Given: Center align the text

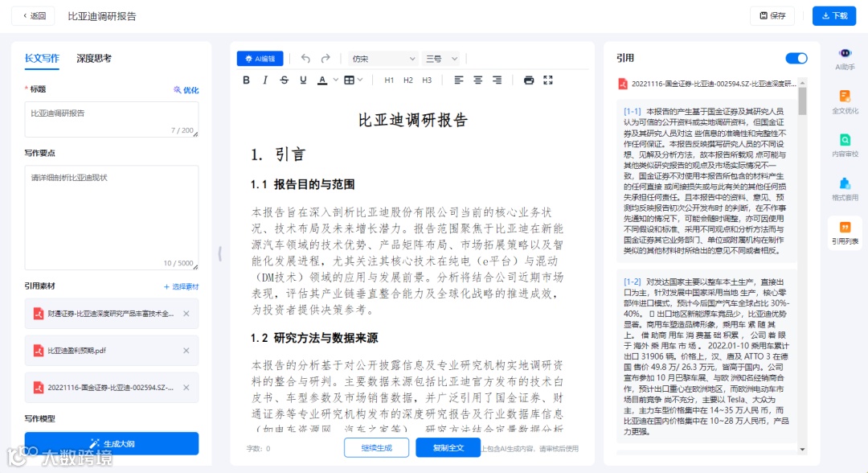Looking at the screenshot, I should 477,80.
